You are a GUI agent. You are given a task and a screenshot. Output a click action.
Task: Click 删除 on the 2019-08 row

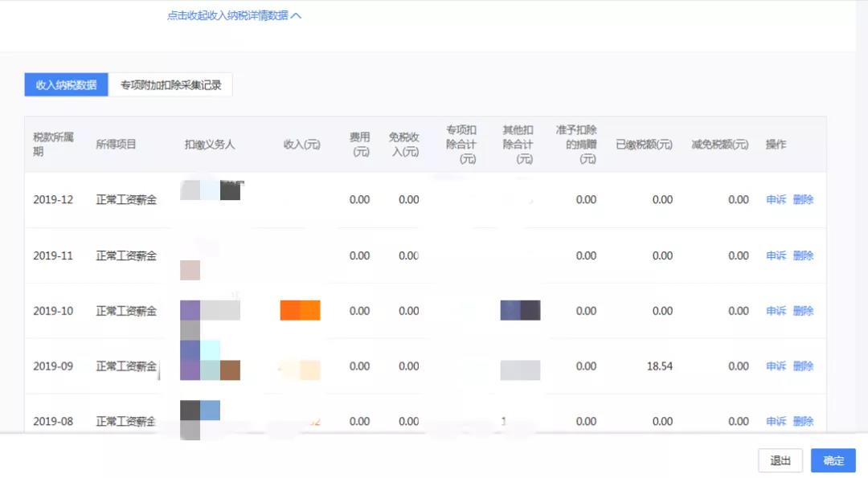[x=801, y=420]
